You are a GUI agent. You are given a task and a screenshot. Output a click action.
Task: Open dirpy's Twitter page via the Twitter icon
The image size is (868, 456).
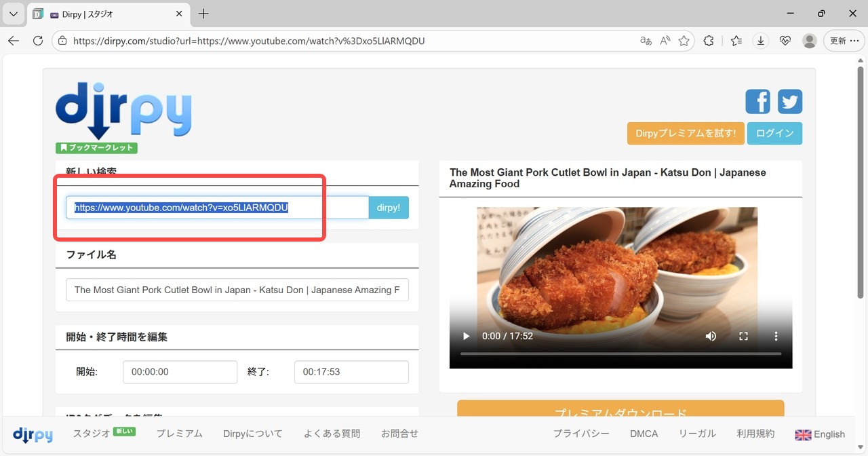click(790, 101)
